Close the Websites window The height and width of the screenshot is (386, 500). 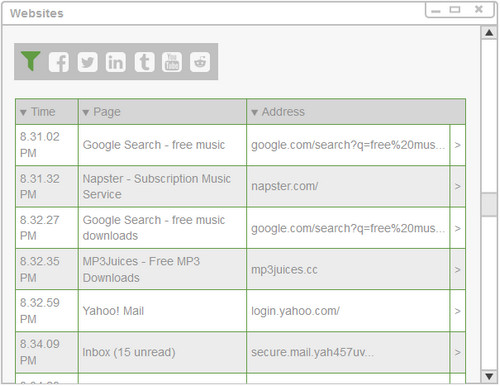479,9
